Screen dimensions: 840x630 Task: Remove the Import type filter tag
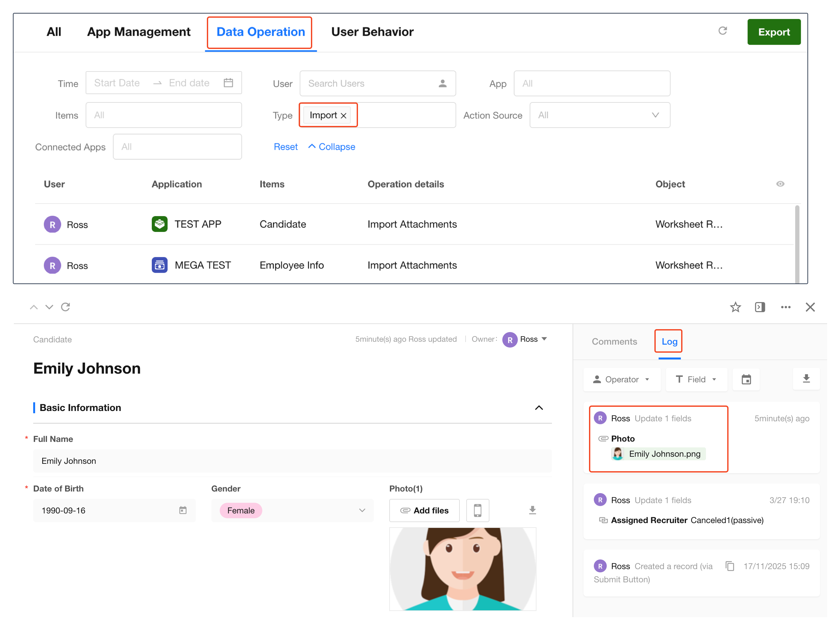point(343,115)
